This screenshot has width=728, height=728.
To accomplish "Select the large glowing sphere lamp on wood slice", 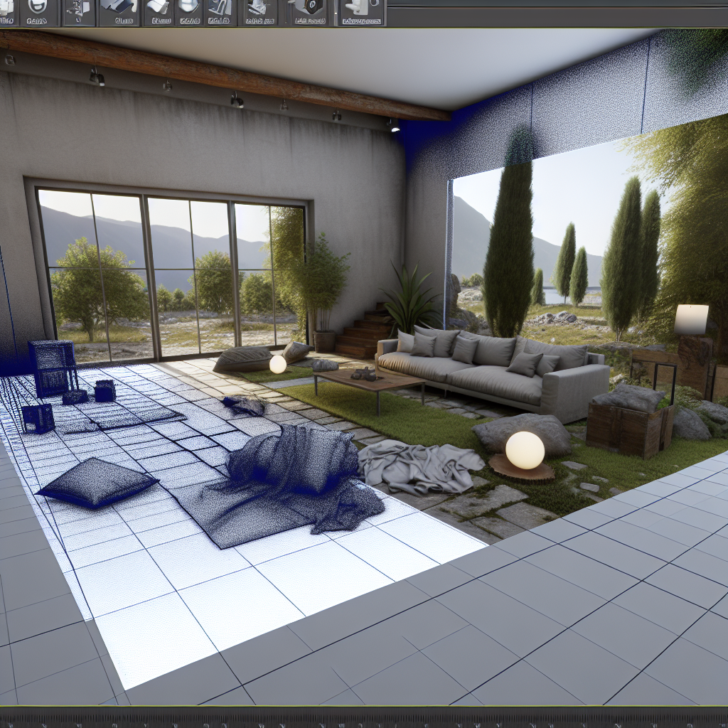I will (x=525, y=450).
